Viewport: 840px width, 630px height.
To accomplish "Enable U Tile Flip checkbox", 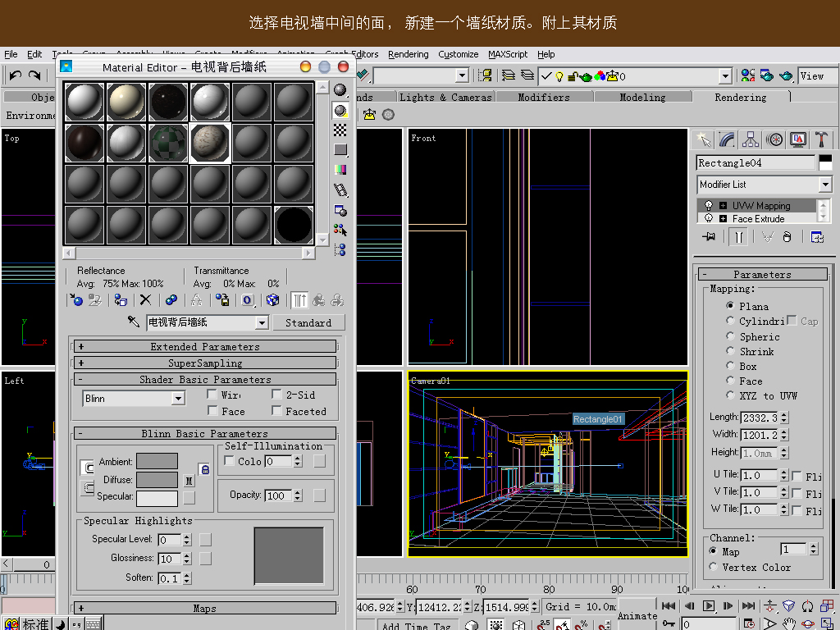I will [x=797, y=476].
